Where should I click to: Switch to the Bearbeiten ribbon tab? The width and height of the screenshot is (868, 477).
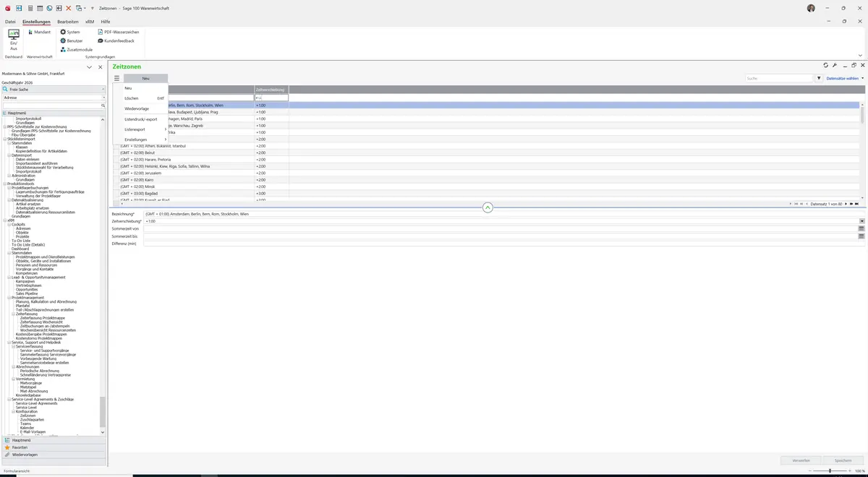67,22
